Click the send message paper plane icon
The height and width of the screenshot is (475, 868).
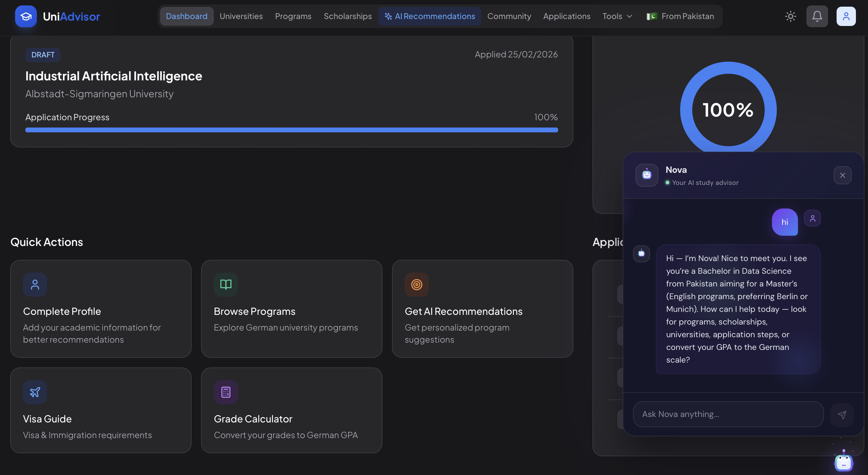tap(842, 415)
